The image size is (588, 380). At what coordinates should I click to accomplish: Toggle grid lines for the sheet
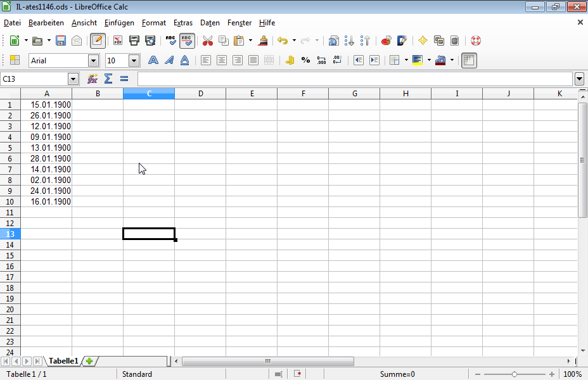click(x=469, y=60)
